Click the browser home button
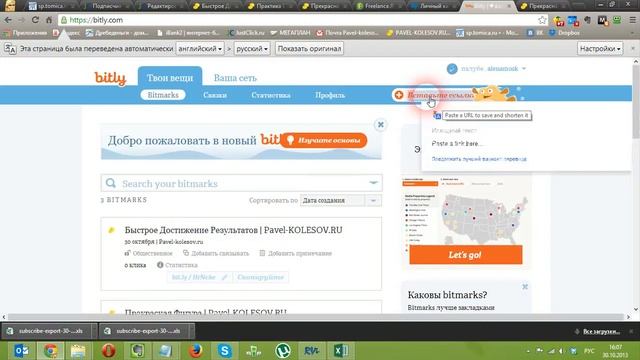The width and height of the screenshot is (640, 360). pos(49,20)
